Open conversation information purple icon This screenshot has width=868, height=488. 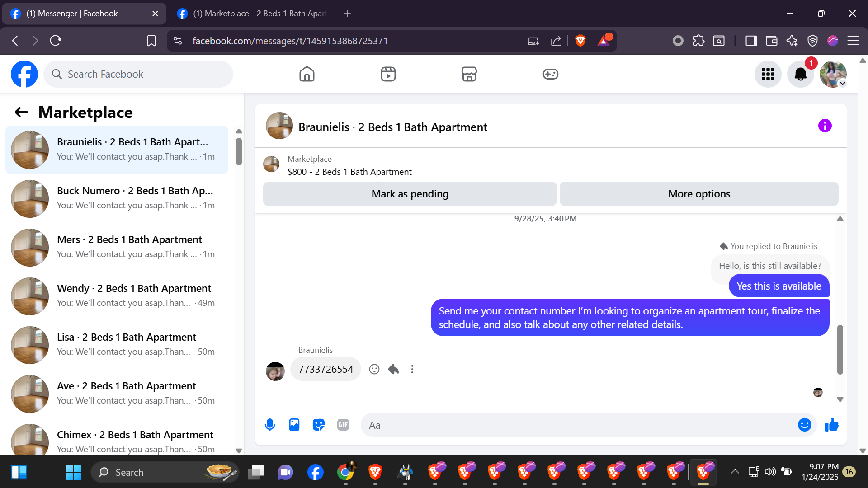825,126
